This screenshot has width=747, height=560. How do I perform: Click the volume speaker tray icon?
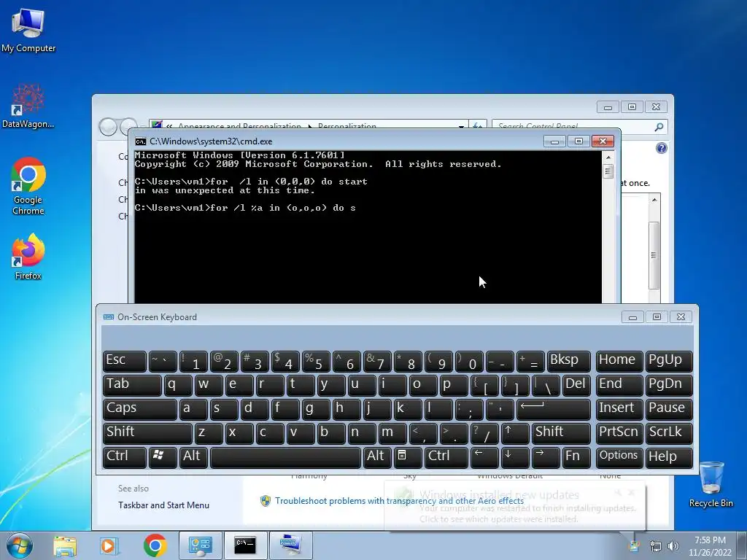[673, 546]
